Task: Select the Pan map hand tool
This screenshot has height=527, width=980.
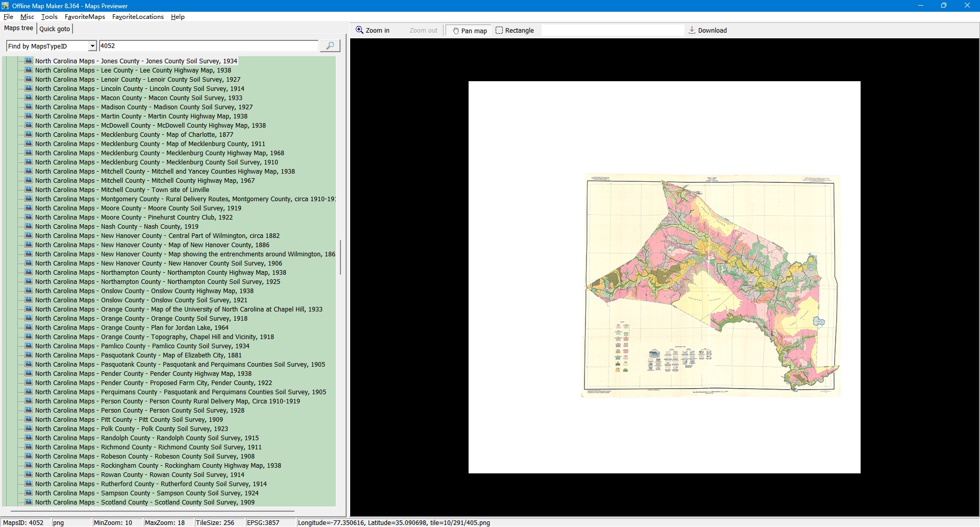Action: pyautogui.click(x=470, y=31)
